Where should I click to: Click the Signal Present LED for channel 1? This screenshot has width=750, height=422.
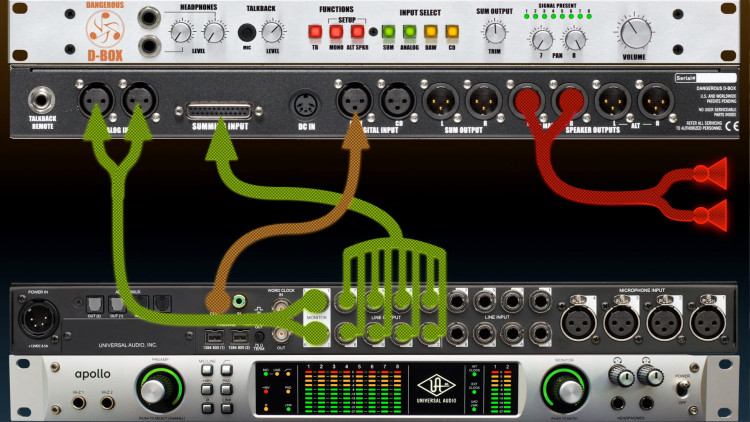click(526, 16)
